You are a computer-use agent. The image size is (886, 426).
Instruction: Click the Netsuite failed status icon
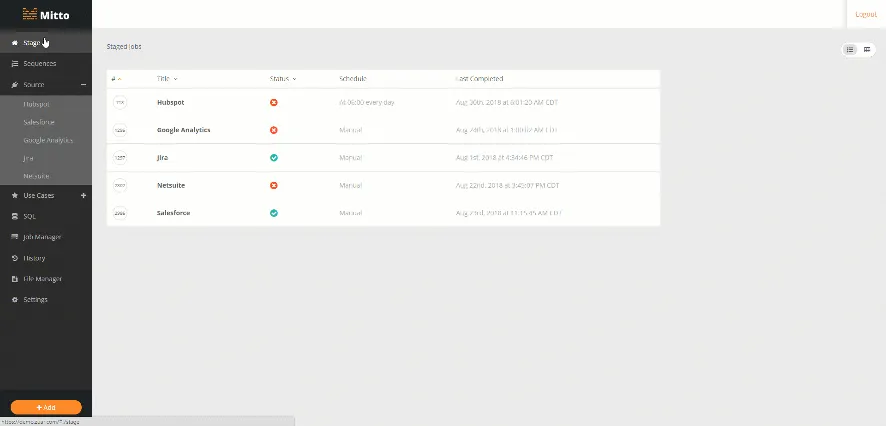point(273,185)
